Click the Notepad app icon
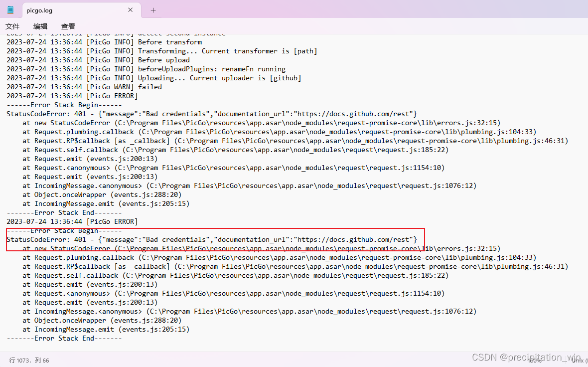 click(10, 10)
